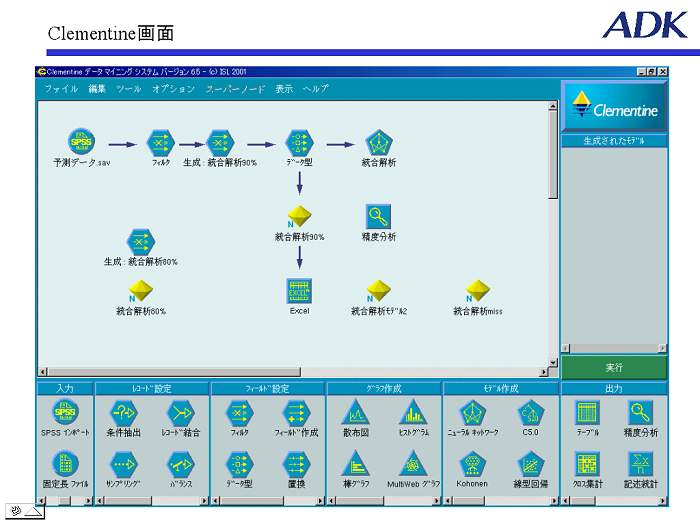Image resolution: width=700 pixels, height=525 pixels.
Task: Click the canvas vertical scrollbar down arrow
Action: [553, 362]
